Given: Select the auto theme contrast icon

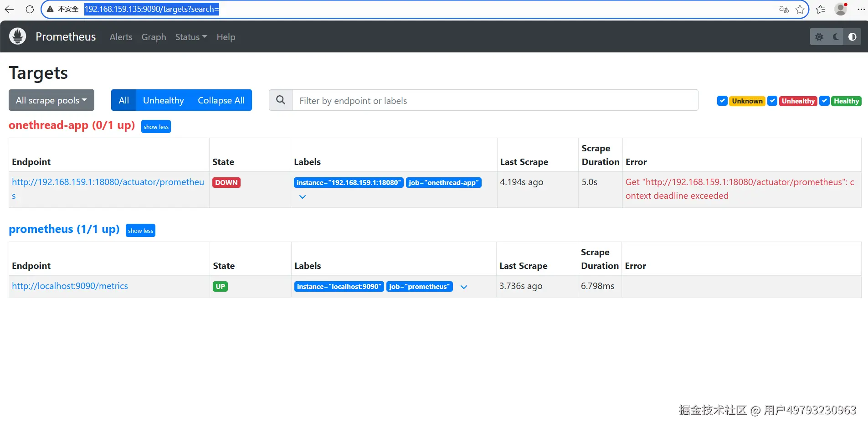Looking at the screenshot, I should pyautogui.click(x=852, y=37).
